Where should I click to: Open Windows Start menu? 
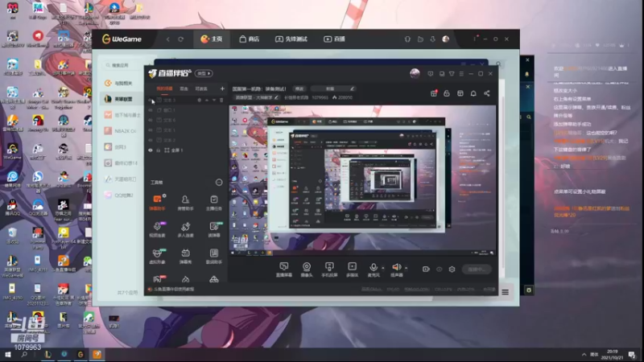point(7,355)
